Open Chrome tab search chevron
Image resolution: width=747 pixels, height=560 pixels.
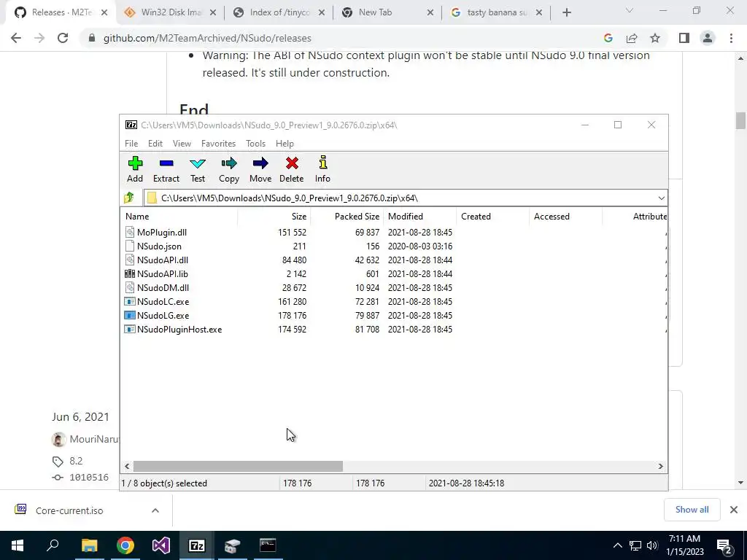(x=630, y=10)
